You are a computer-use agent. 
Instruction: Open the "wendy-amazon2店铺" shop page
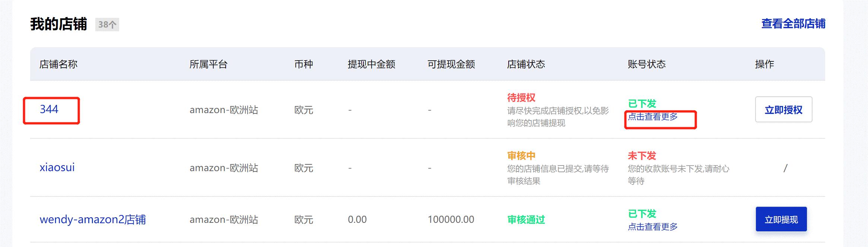pyautogui.click(x=93, y=219)
